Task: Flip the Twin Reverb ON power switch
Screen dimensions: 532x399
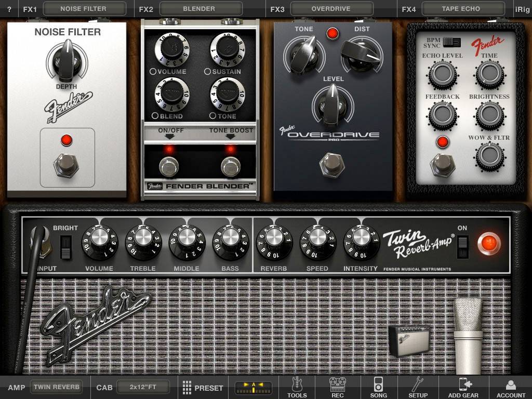Action: pos(462,247)
